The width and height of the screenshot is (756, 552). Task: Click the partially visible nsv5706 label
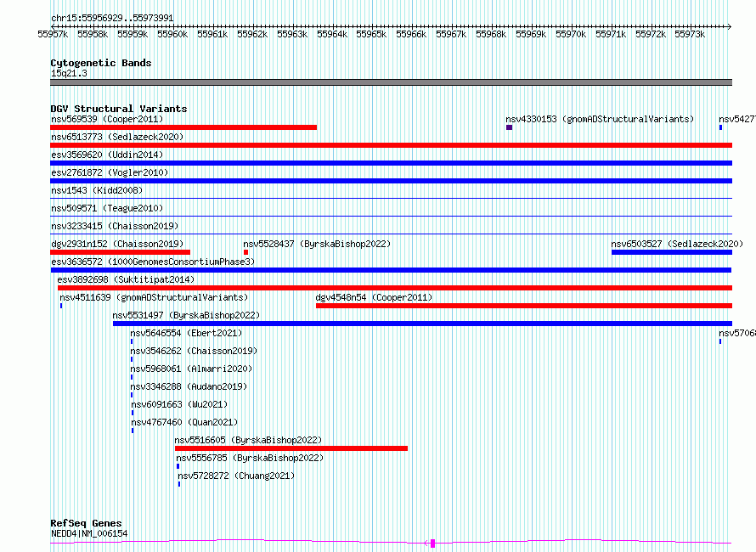pos(737,333)
